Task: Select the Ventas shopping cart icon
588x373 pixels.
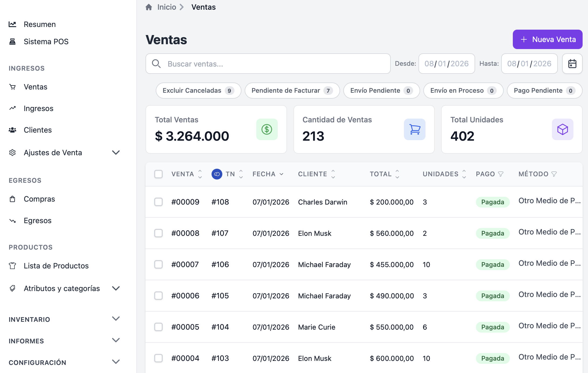Action: tap(12, 87)
